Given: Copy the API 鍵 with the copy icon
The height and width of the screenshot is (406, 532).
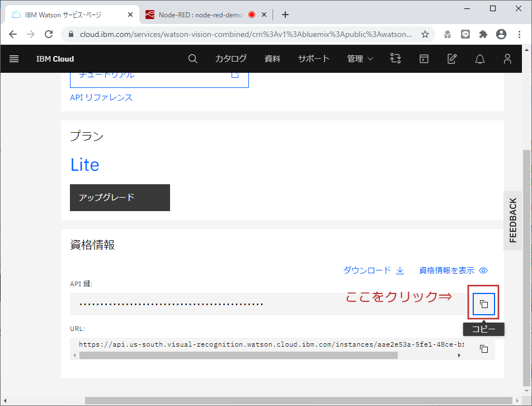Looking at the screenshot, I should 483,304.
